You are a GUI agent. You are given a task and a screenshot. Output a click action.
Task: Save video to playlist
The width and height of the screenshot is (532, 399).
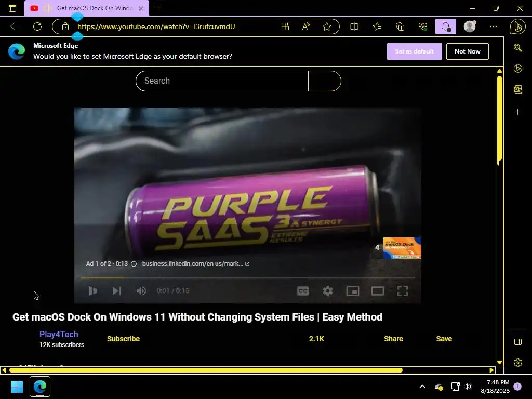(444, 339)
